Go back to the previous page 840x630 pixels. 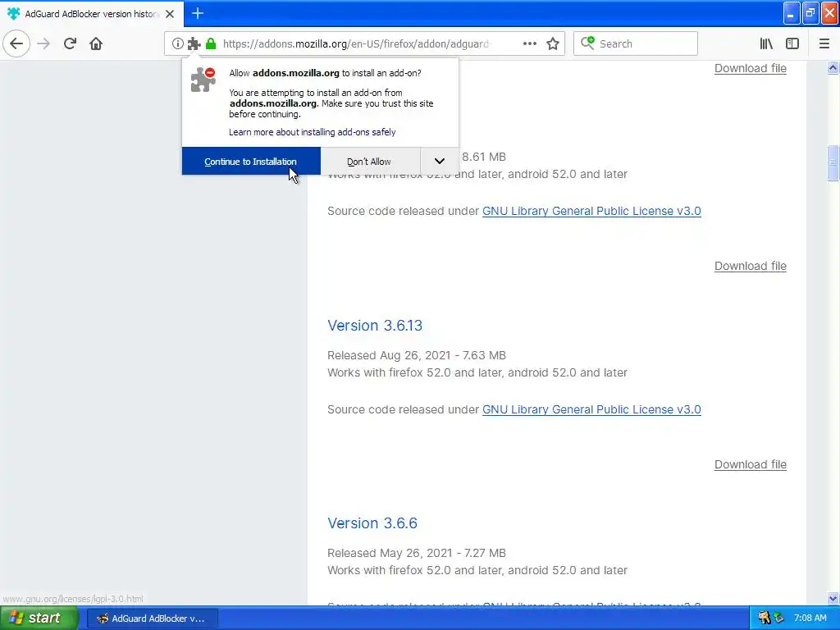click(x=16, y=43)
